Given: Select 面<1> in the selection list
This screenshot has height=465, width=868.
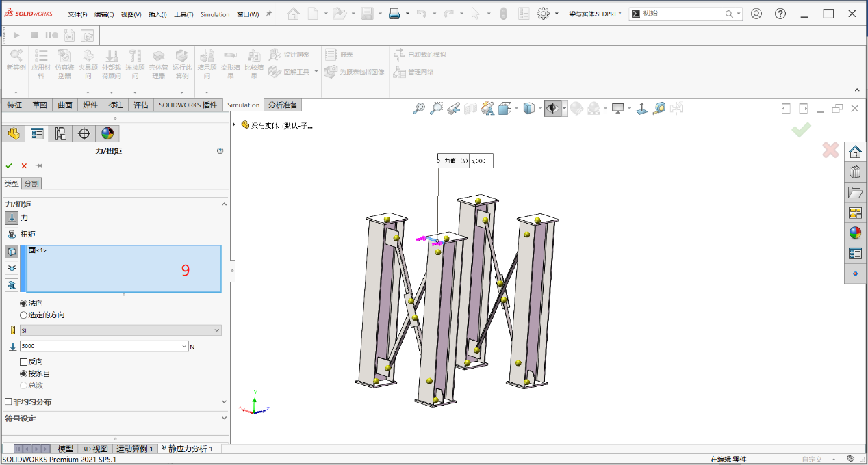Looking at the screenshot, I should tap(38, 250).
